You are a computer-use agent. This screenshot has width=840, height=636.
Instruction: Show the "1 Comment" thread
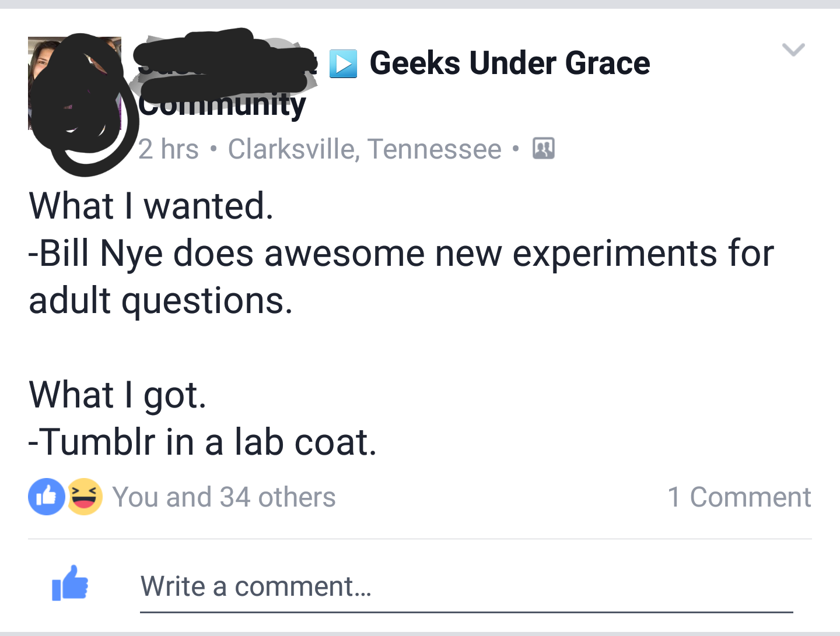tap(738, 497)
